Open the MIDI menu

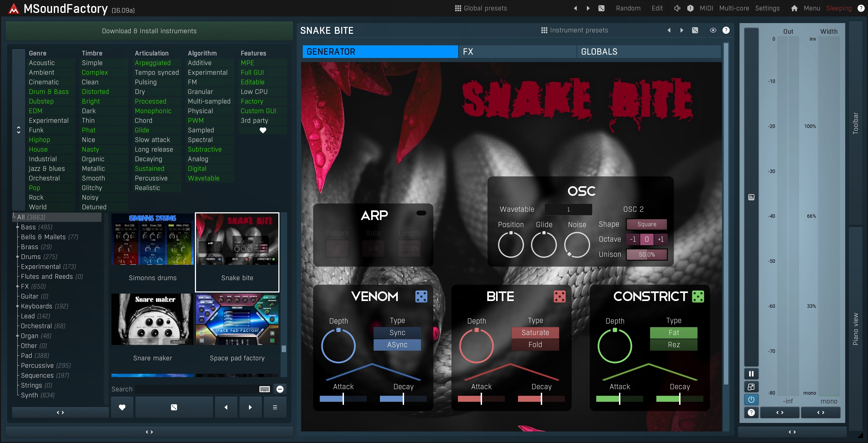click(706, 8)
